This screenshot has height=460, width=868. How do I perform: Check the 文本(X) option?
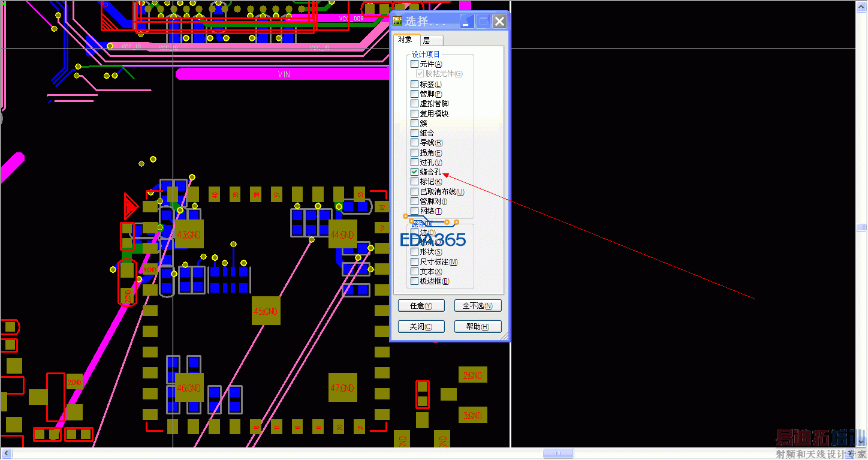(415, 272)
